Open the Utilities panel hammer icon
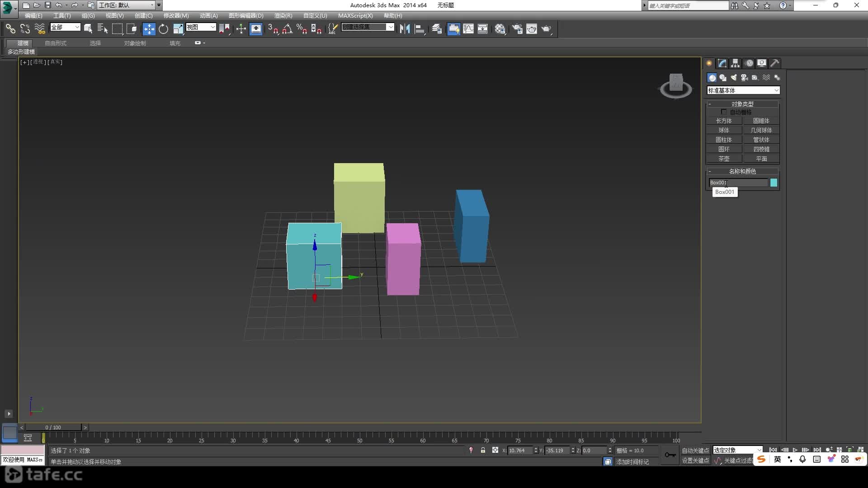This screenshot has width=868, height=488. pos(775,63)
